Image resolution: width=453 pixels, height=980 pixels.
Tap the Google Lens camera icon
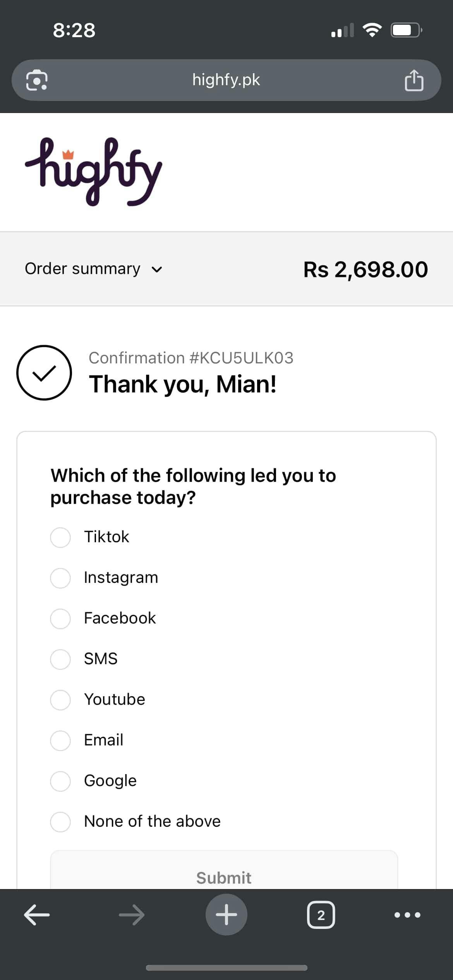37,80
